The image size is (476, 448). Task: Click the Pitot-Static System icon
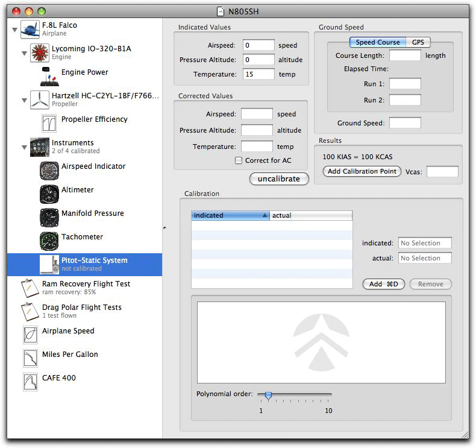(x=49, y=264)
